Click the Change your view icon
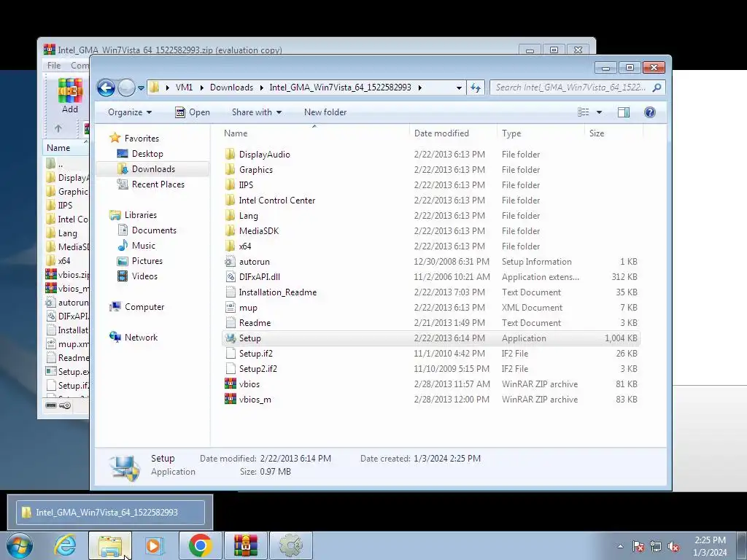This screenshot has height=560, width=747. [584, 112]
